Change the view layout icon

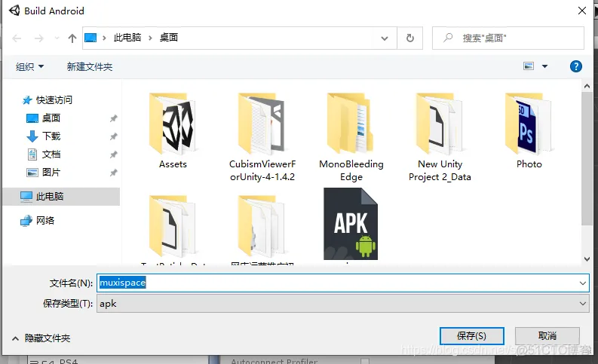click(529, 66)
